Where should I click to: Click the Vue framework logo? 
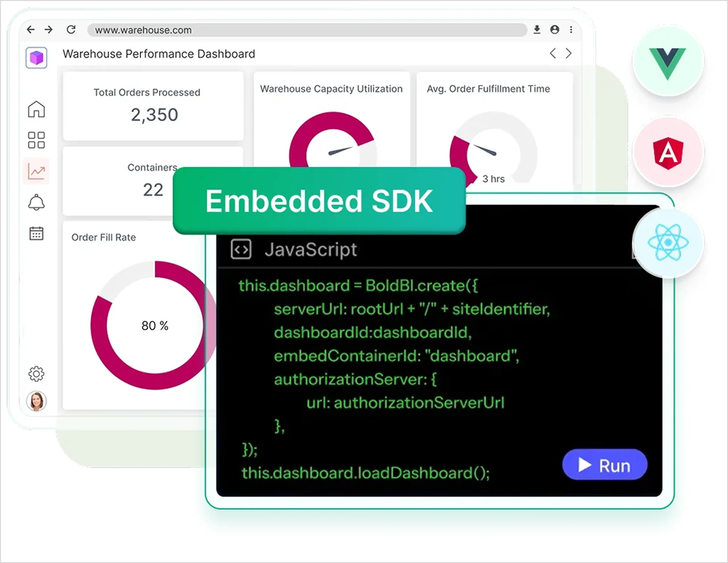(669, 59)
